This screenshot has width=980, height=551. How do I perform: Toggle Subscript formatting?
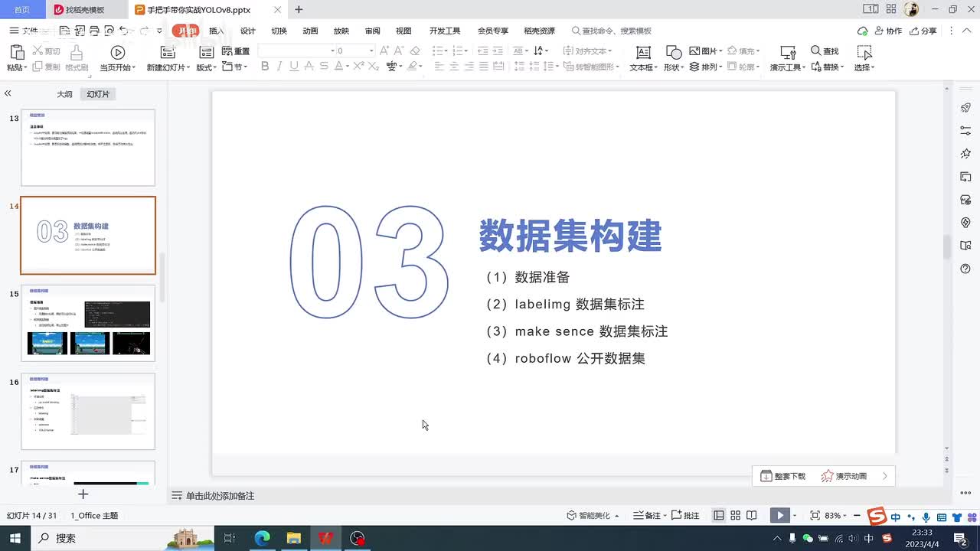(374, 67)
